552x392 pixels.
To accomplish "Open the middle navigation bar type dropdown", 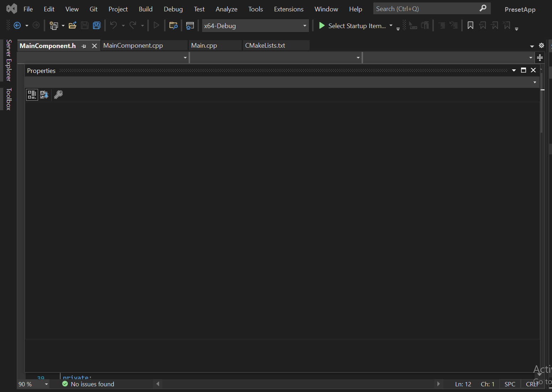I will (358, 58).
